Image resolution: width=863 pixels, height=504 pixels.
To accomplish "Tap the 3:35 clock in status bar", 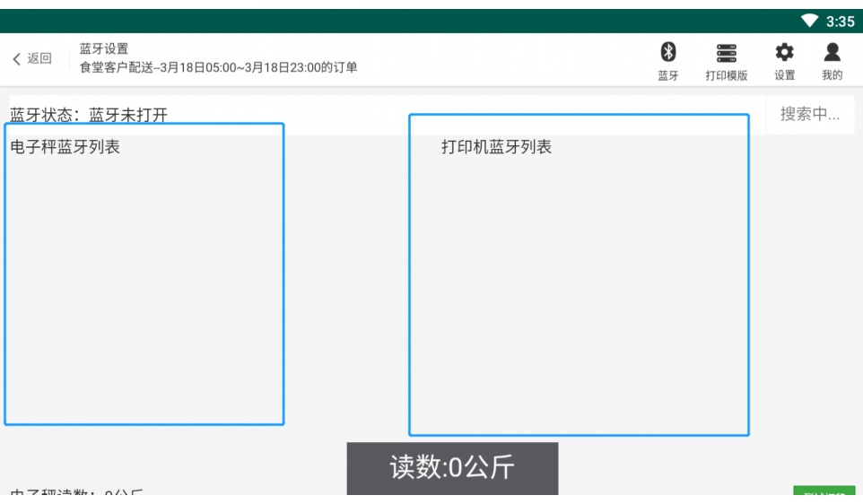I will pos(839,22).
